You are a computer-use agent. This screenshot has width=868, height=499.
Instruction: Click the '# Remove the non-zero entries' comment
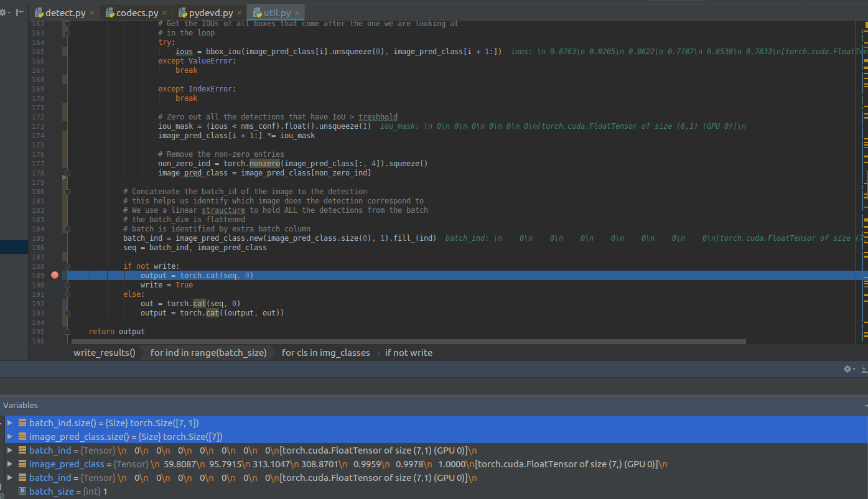tap(221, 154)
